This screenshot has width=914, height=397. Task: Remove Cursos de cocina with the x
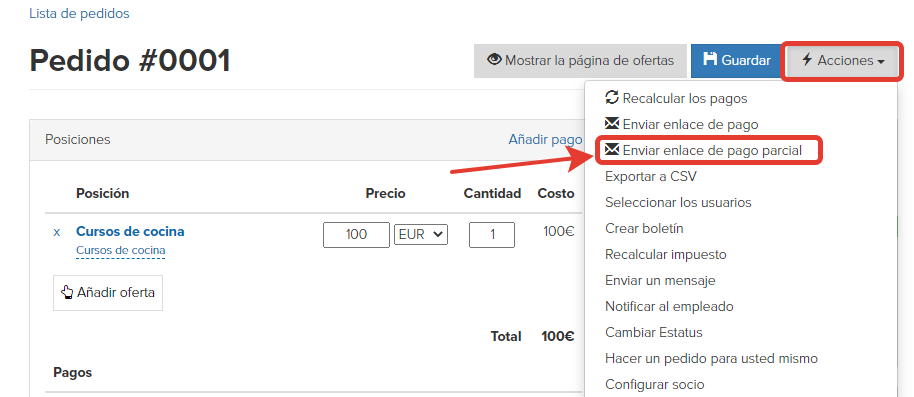click(57, 232)
